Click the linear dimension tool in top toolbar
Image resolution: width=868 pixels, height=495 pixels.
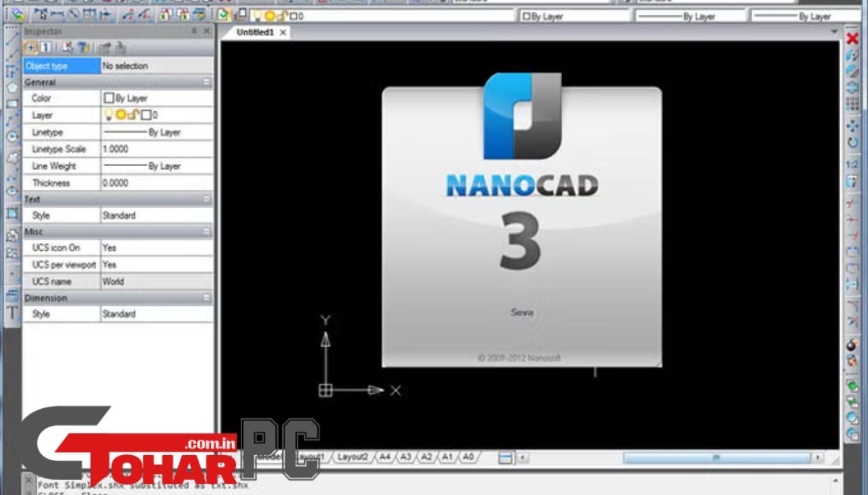pos(57,14)
